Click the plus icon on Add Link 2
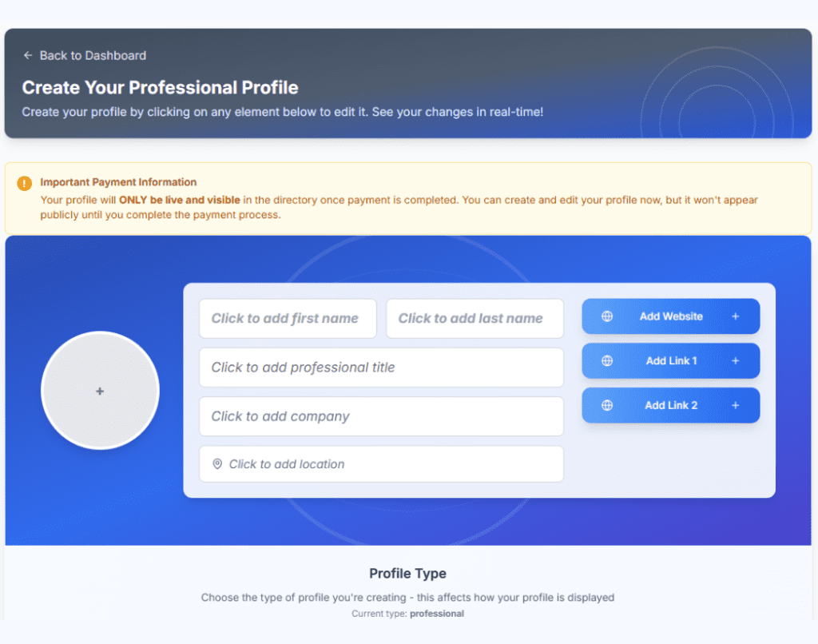Viewport: 818px width, 644px height. tap(736, 405)
